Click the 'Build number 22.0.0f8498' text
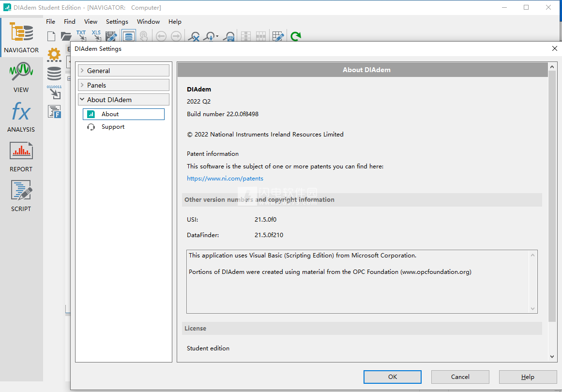562x392 pixels. (x=223, y=114)
